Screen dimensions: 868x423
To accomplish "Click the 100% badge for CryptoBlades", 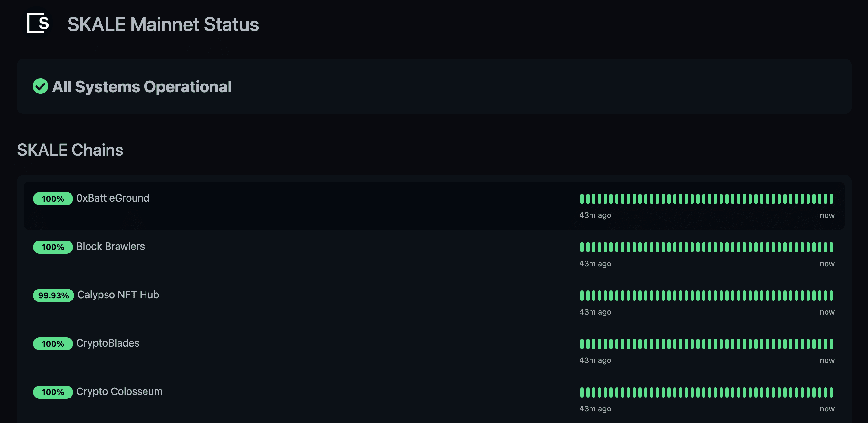I will [53, 344].
